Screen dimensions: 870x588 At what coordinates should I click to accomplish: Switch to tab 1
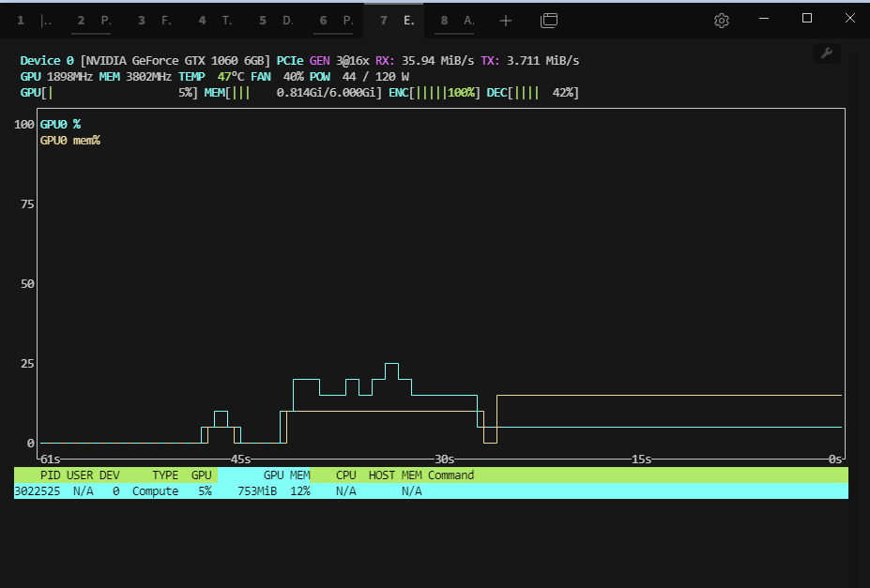34,20
